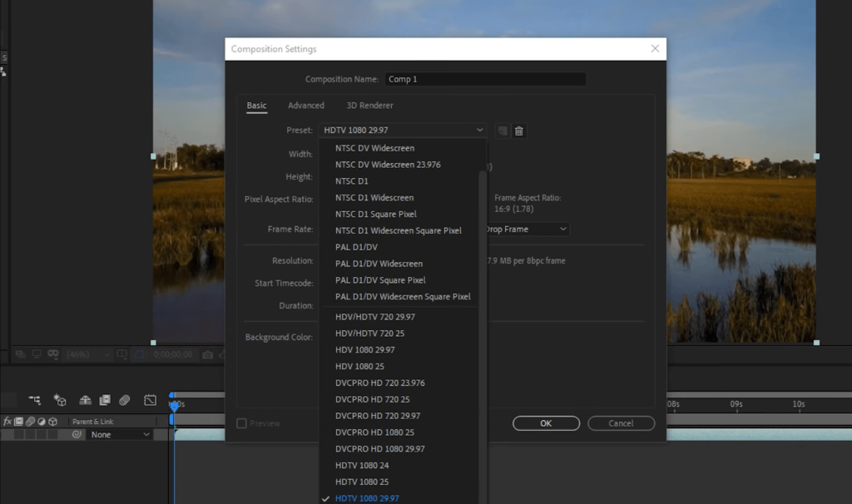Switch to the Advanced tab
The width and height of the screenshot is (852, 504).
(x=306, y=106)
